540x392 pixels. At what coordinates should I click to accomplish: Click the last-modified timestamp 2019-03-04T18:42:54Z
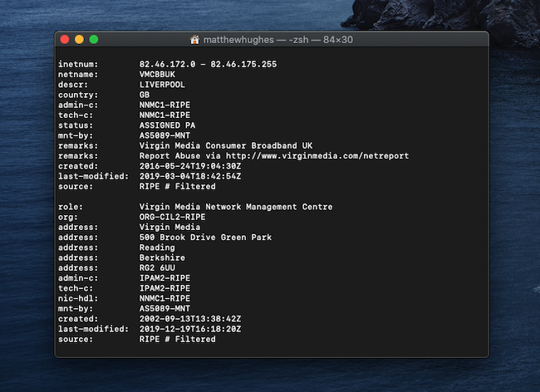click(190, 176)
